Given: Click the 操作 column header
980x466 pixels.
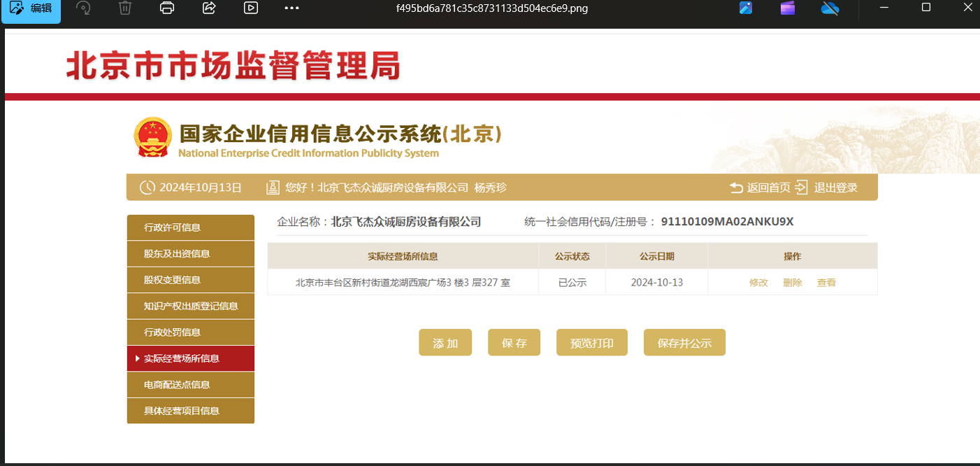Looking at the screenshot, I should click(793, 256).
